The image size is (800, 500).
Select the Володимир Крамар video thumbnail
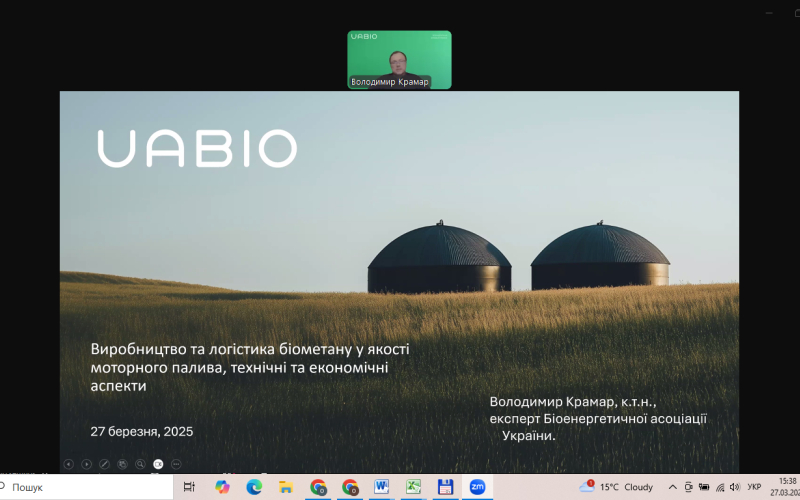[399, 60]
